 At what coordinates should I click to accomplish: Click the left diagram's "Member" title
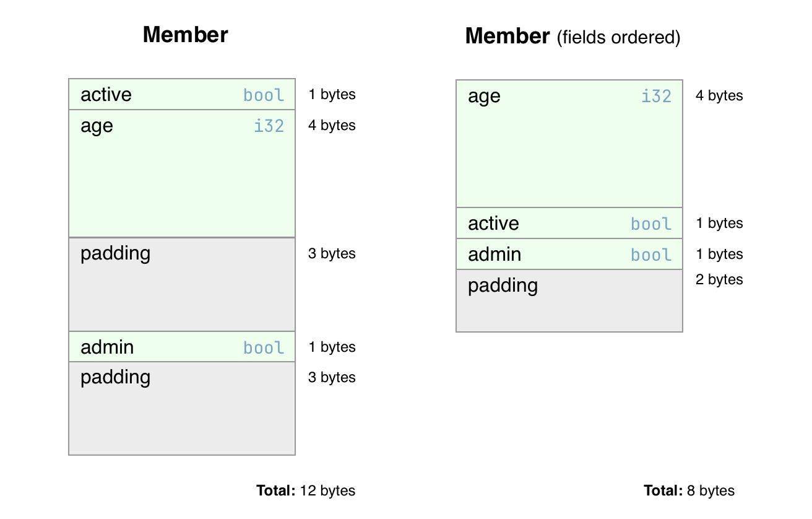click(x=185, y=35)
